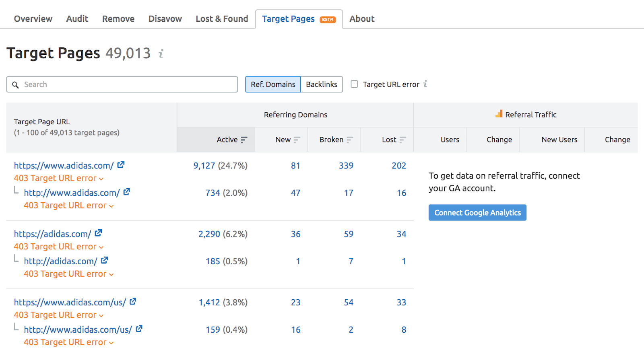Viewport: 644px width, 356px height.
Task: Open the https://www.adidas.com/us/ link
Action: [70, 302]
